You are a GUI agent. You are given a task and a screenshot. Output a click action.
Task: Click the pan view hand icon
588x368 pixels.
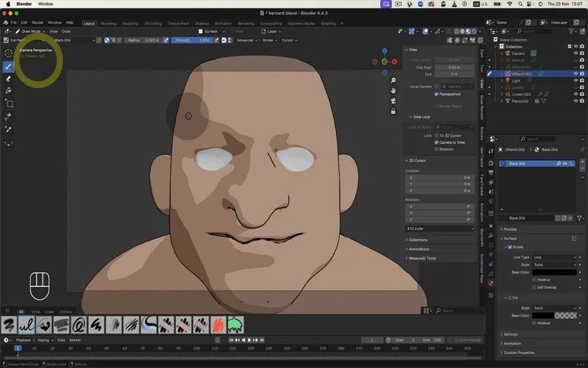point(393,90)
